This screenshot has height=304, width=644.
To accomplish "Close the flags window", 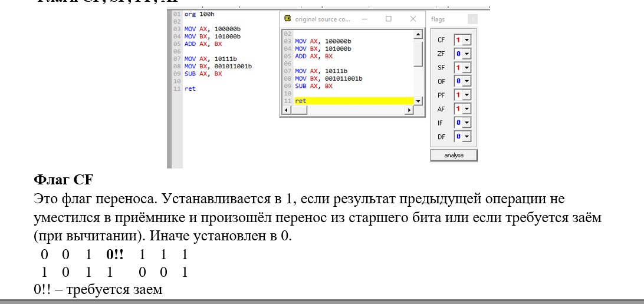I will pyautogui.click(x=472, y=19).
